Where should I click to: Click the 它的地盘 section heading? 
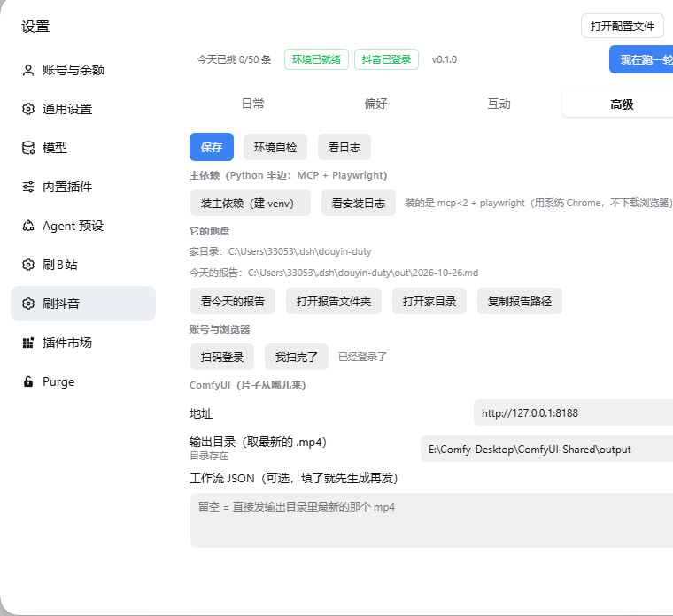click(210, 231)
